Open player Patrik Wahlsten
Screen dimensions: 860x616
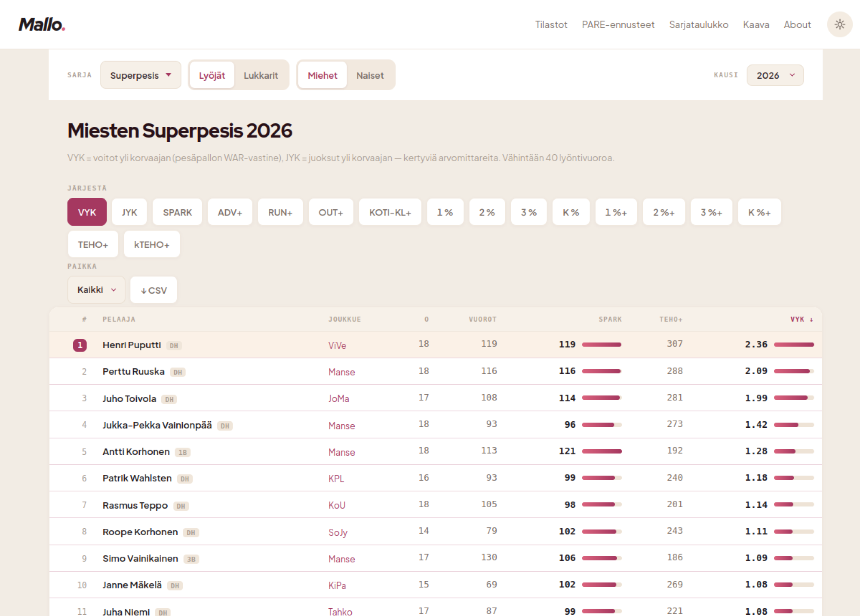click(x=137, y=478)
